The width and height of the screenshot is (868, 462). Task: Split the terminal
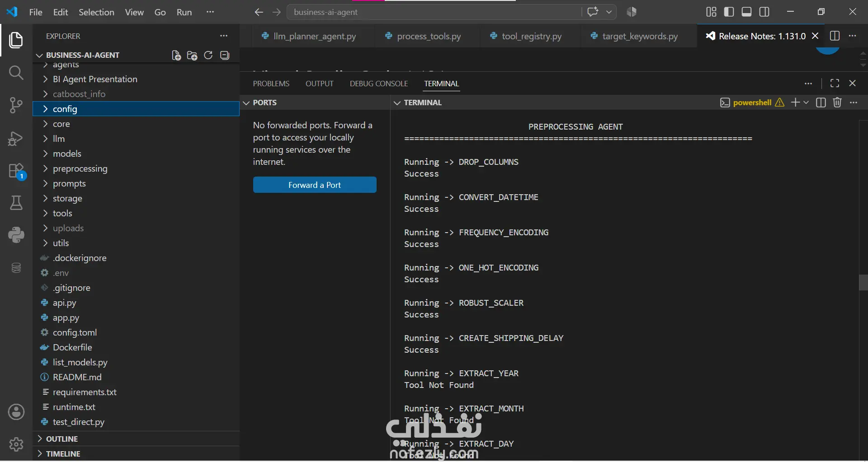821,103
